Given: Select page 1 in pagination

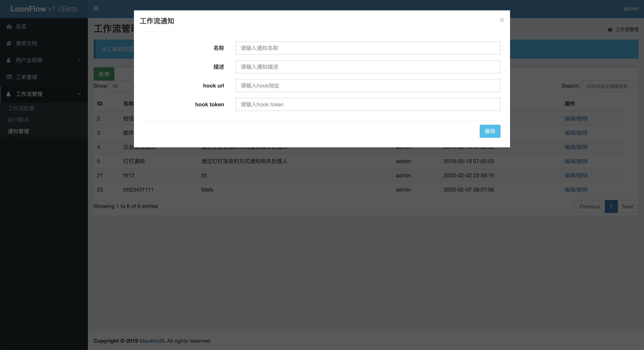Looking at the screenshot, I should click(611, 206).
